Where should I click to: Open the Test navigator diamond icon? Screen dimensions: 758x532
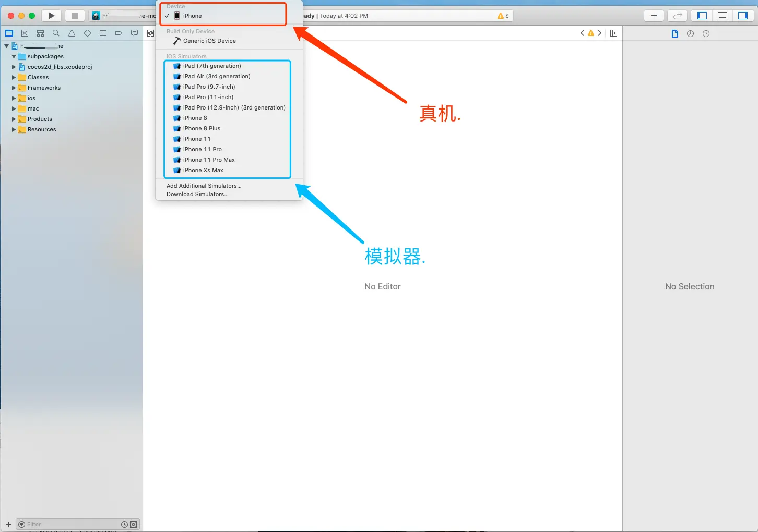pyautogui.click(x=87, y=33)
